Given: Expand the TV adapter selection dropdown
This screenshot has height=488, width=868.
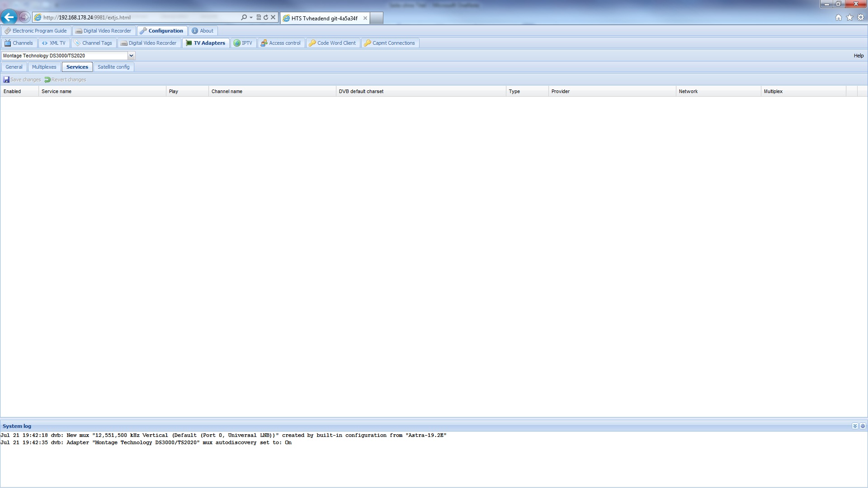Looking at the screenshot, I should click(131, 56).
